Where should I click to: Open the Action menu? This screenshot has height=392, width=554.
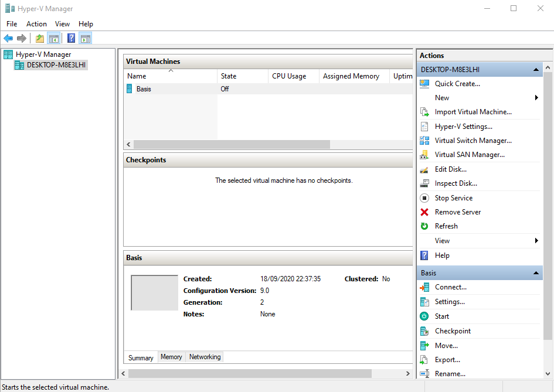(x=36, y=23)
